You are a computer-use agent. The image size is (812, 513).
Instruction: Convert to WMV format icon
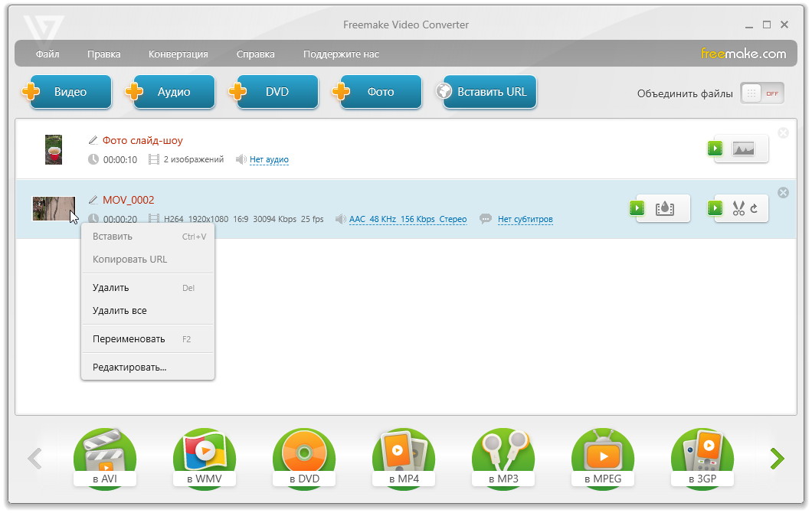tap(205, 458)
